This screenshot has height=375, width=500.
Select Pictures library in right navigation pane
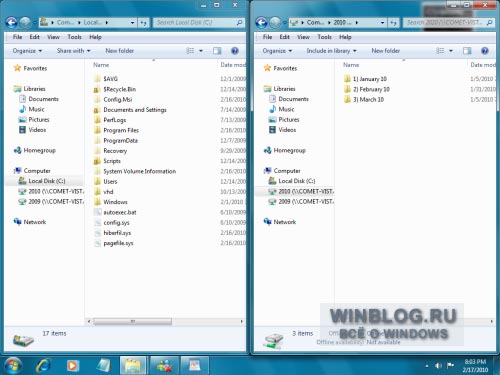point(284,120)
